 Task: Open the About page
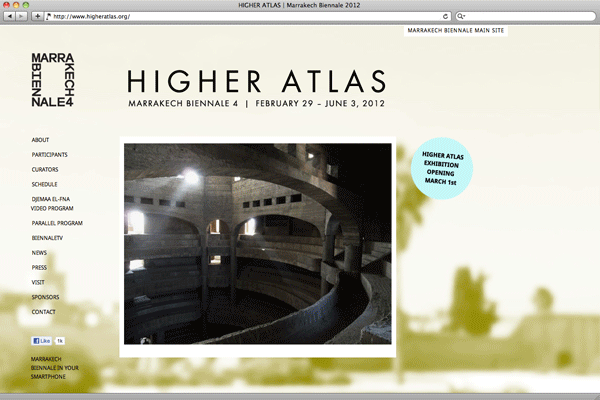[40, 140]
